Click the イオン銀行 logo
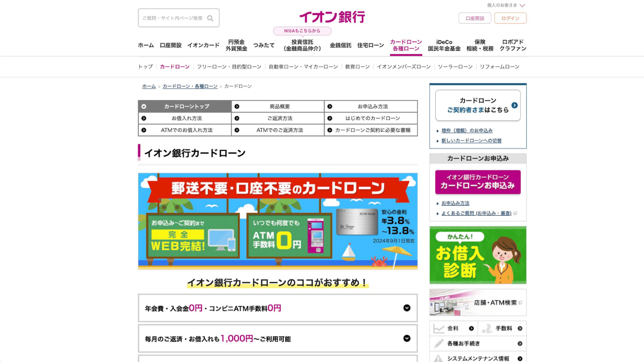Image resolution: width=644 pixels, height=362 pixels. [332, 17]
